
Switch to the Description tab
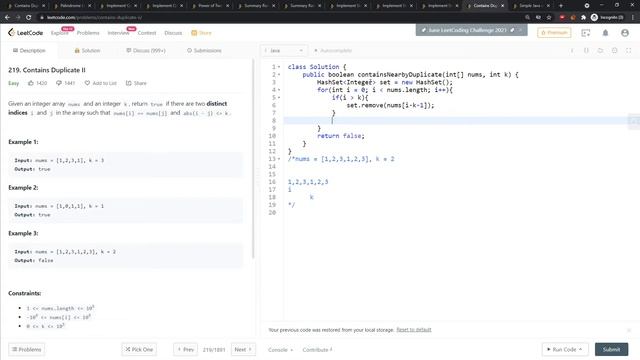[x=29, y=51]
